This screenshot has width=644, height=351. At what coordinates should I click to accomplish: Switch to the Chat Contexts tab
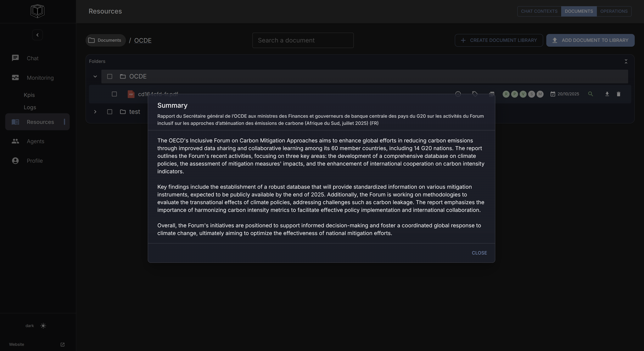point(539,11)
